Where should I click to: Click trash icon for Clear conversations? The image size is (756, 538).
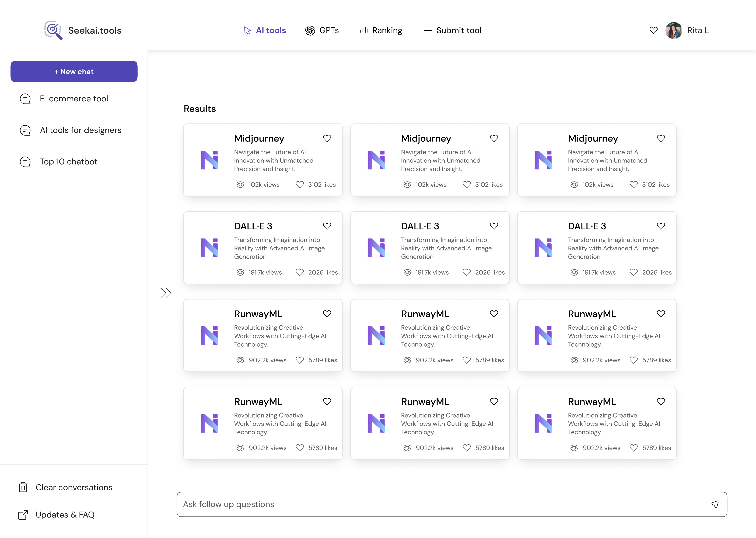(x=23, y=487)
